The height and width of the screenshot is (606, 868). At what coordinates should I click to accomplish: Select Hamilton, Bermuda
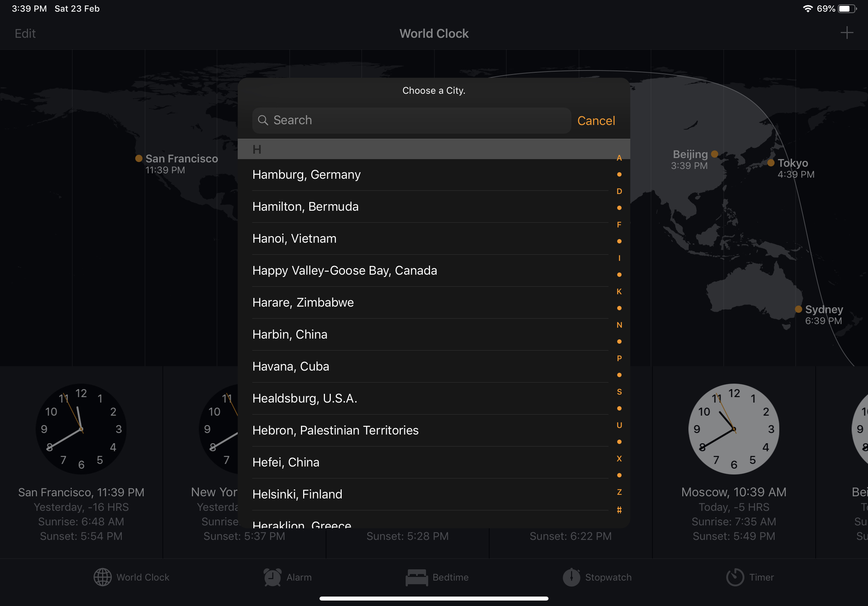pos(430,206)
